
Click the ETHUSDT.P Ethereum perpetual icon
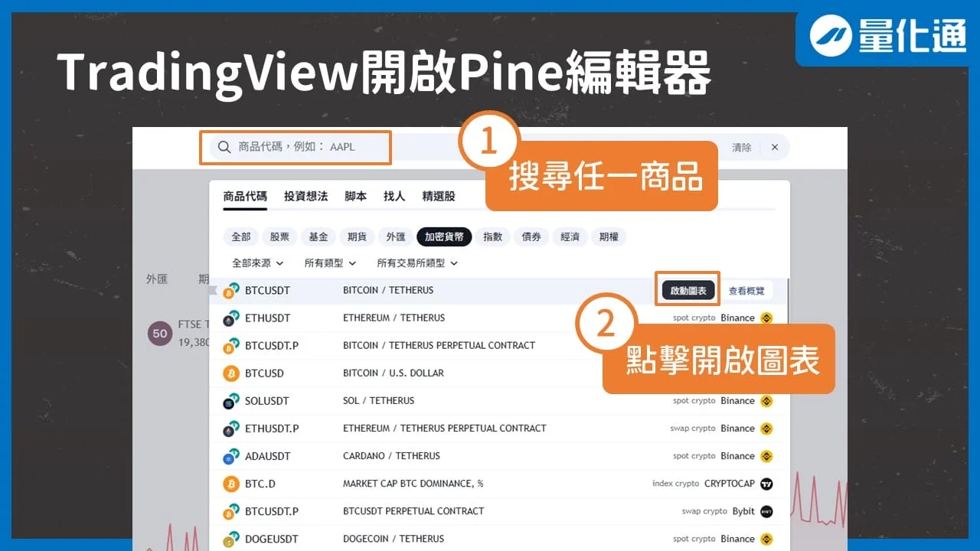[x=231, y=429]
